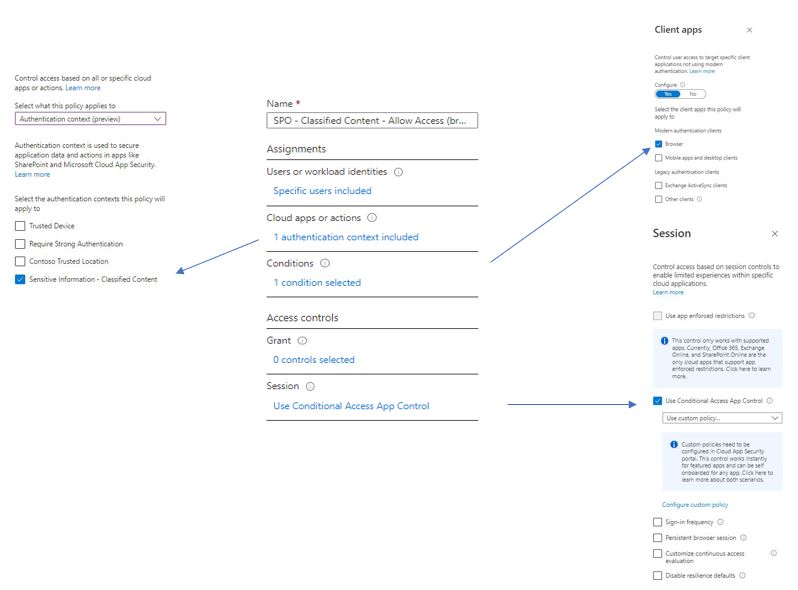Click info icon next to Sign-in frequency
The height and width of the screenshot is (590, 798).
click(720, 522)
